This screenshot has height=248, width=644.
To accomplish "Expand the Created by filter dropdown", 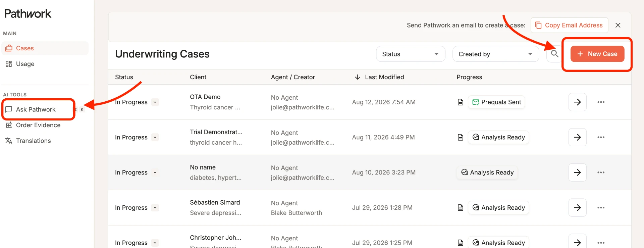I will pos(495,54).
